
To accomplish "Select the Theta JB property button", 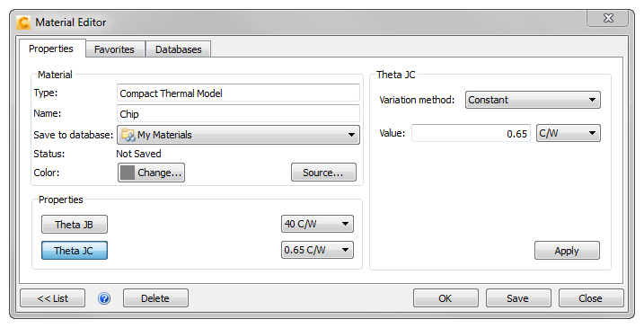I will (x=75, y=225).
